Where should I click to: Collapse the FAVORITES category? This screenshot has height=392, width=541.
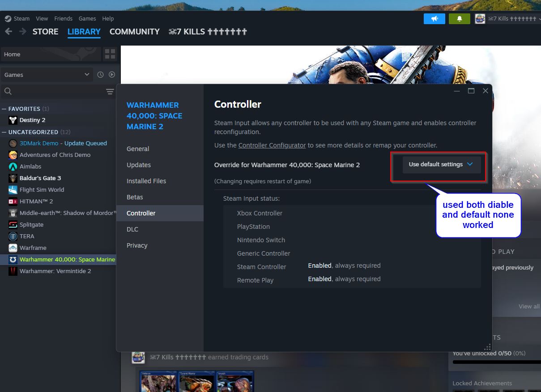(x=4, y=109)
